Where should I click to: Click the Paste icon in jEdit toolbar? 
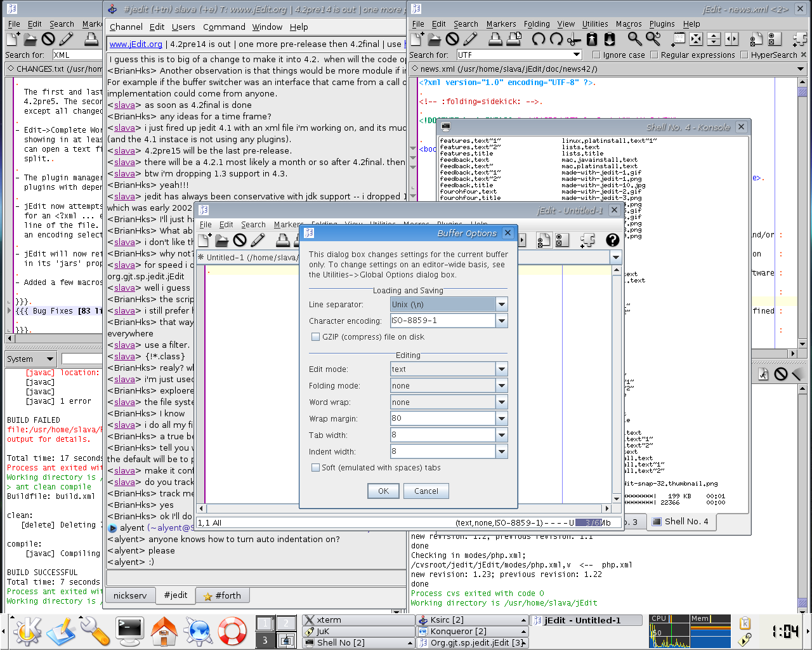(x=610, y=39)
